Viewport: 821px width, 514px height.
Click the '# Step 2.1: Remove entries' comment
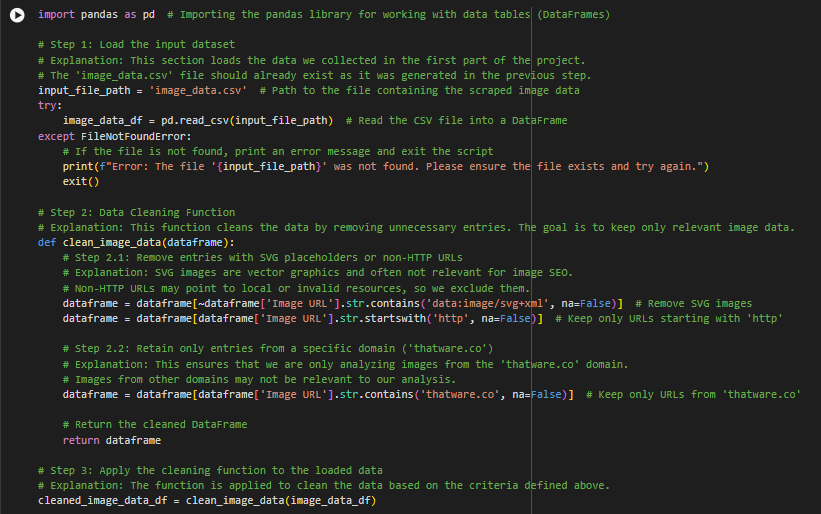(262, 258)
